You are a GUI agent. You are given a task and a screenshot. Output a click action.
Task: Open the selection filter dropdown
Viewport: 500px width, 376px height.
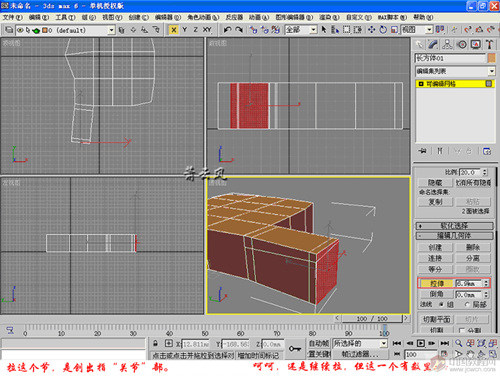pos(313,30)
